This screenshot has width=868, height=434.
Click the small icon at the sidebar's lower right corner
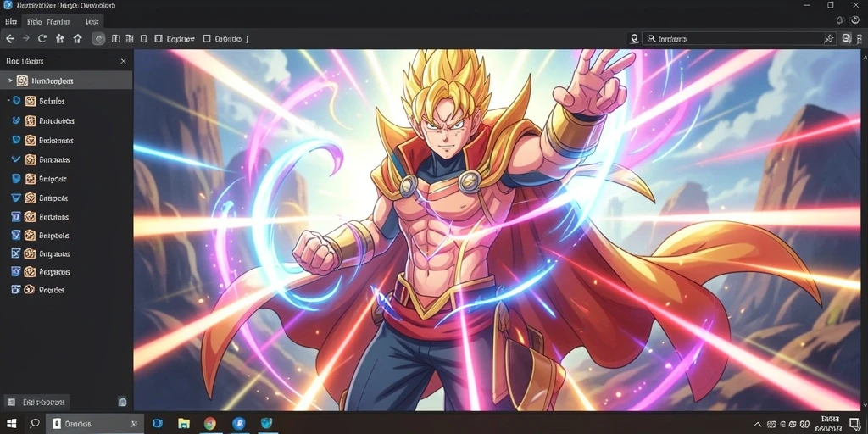122,401
